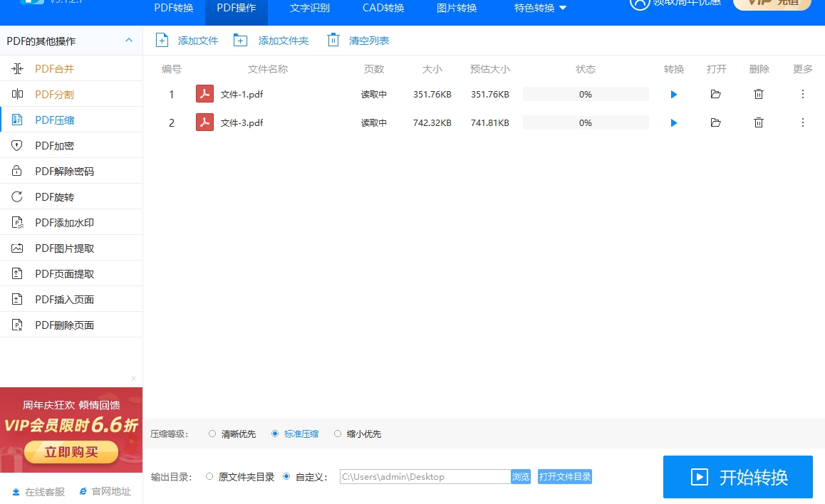Screen dimensions: 825x504
Task: Open output folder for 文件-3.pdf
Action: point(715,122)
